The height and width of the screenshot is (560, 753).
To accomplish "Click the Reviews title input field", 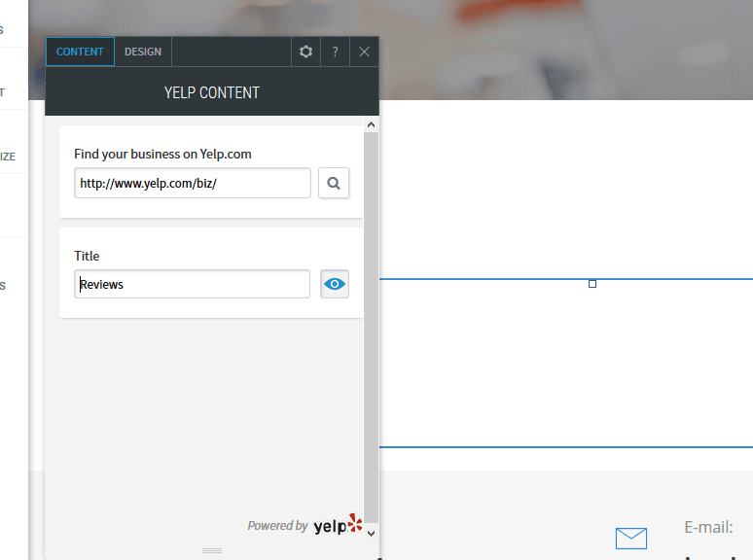I will pos(192,284).
